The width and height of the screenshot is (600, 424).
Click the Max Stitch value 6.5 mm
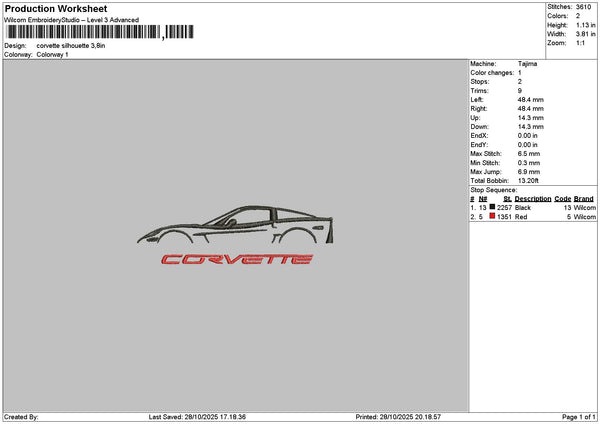[x=529, y=154]
